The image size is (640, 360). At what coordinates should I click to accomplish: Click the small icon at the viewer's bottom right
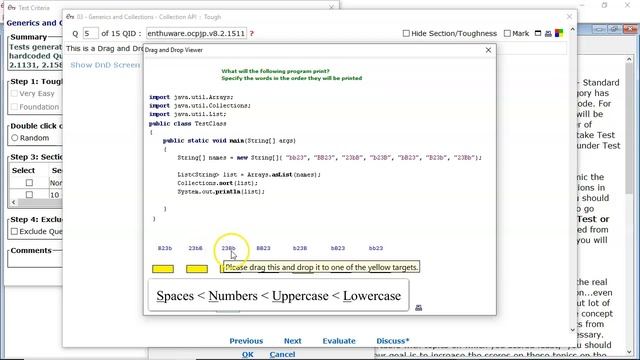pos(418,308)
